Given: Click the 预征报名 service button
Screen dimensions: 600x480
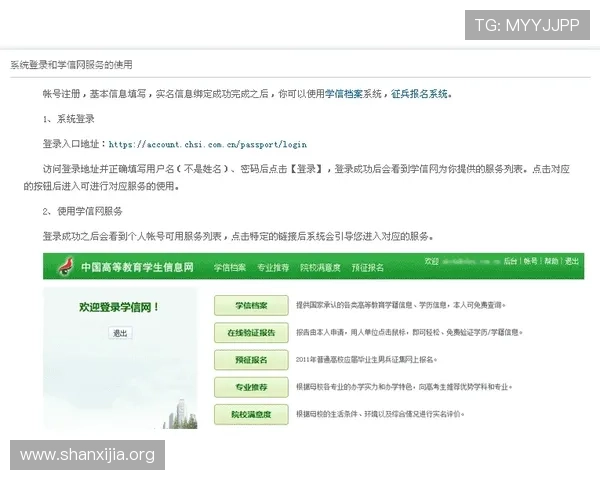Looking at the screenshot, I should point(251,360).
